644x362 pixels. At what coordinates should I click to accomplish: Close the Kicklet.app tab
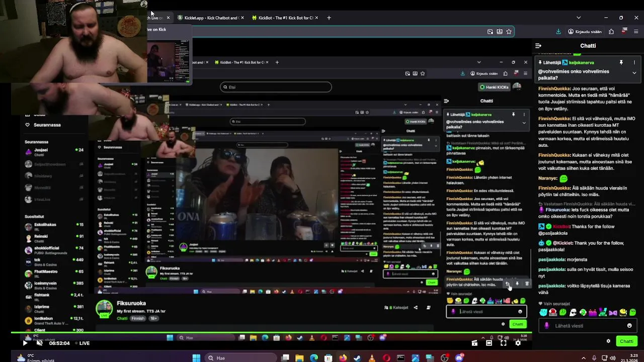point(242,18)
